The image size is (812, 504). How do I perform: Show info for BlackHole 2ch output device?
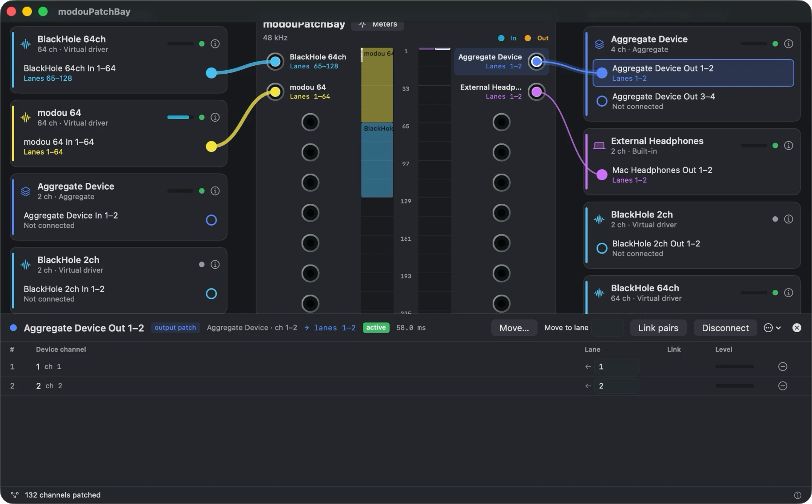788,219
